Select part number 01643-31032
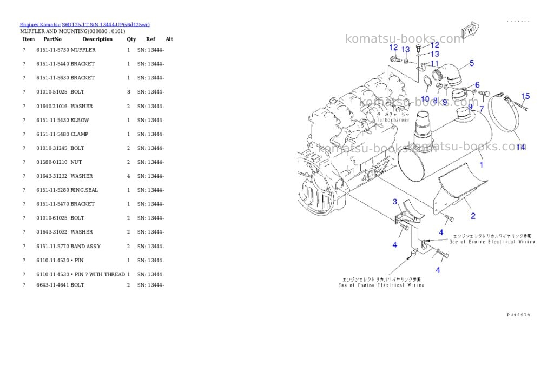554x392 pixels. (51, 232)
